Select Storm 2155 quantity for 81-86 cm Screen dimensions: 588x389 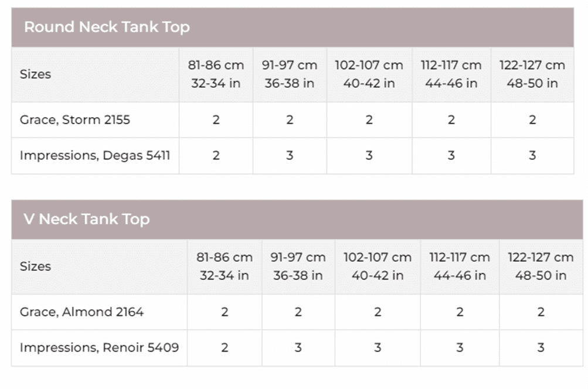[x=216, y=120]
